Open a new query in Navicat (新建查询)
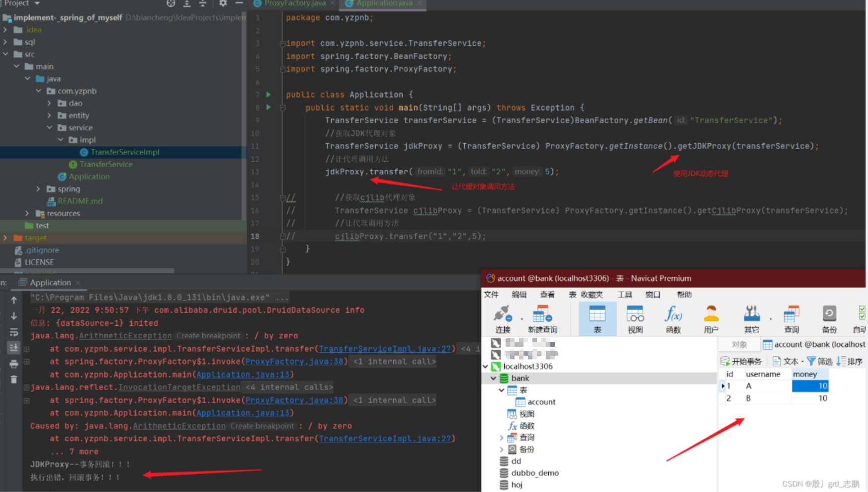868x492 pixels. coord(542,318)
